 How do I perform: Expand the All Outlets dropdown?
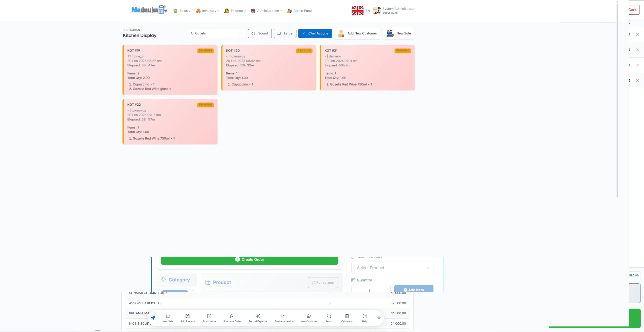[216, 33]
